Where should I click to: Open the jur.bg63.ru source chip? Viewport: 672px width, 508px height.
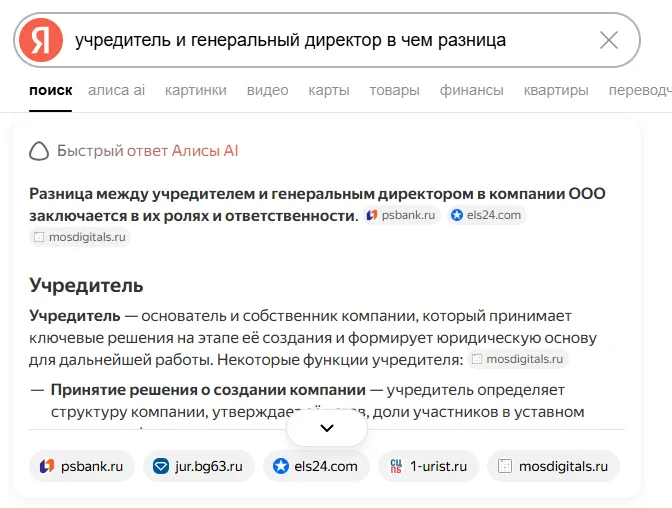tap(199, 466)
